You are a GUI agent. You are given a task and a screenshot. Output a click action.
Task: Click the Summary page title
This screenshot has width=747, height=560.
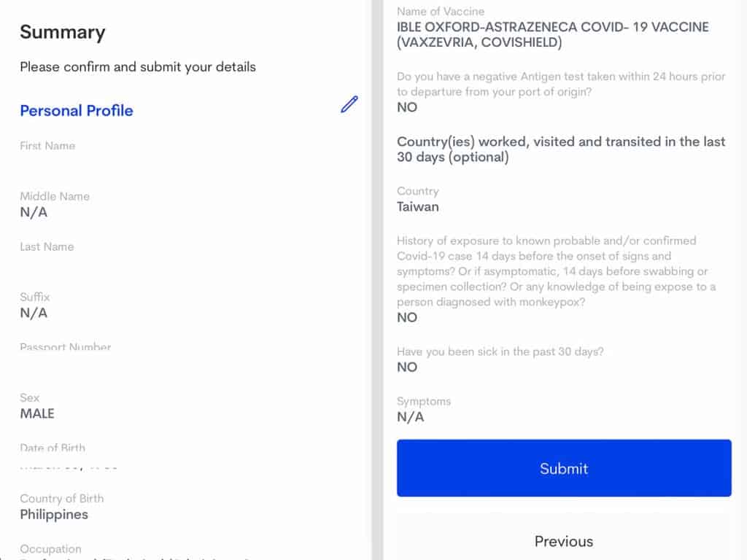click(63, 32)
